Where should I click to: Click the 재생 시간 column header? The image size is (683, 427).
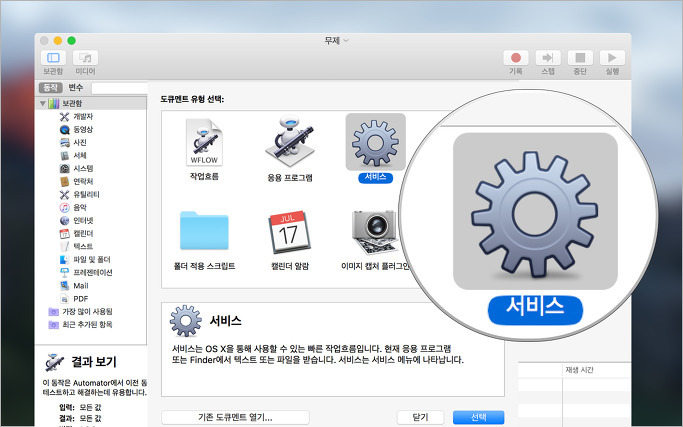point(579,370)
